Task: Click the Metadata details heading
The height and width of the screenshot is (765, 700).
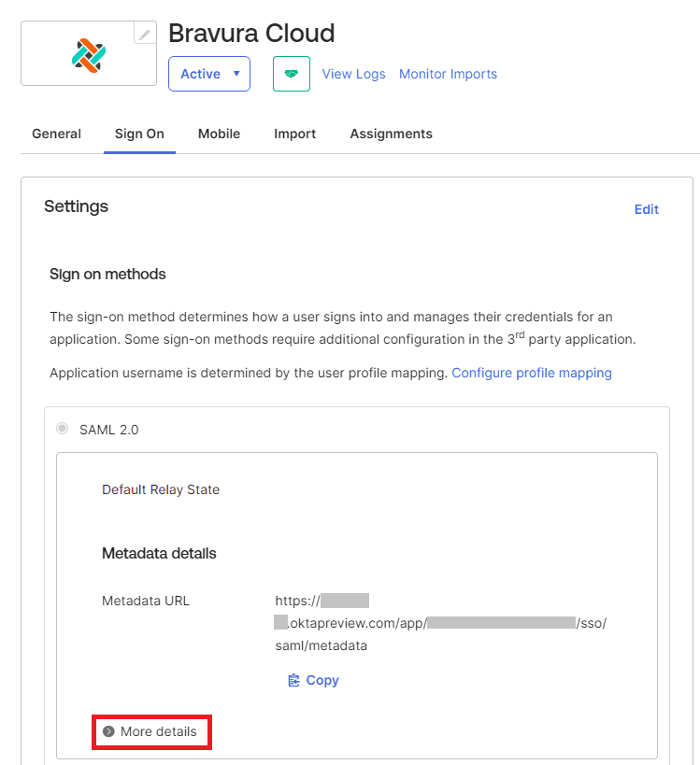Action: (159, 553)
